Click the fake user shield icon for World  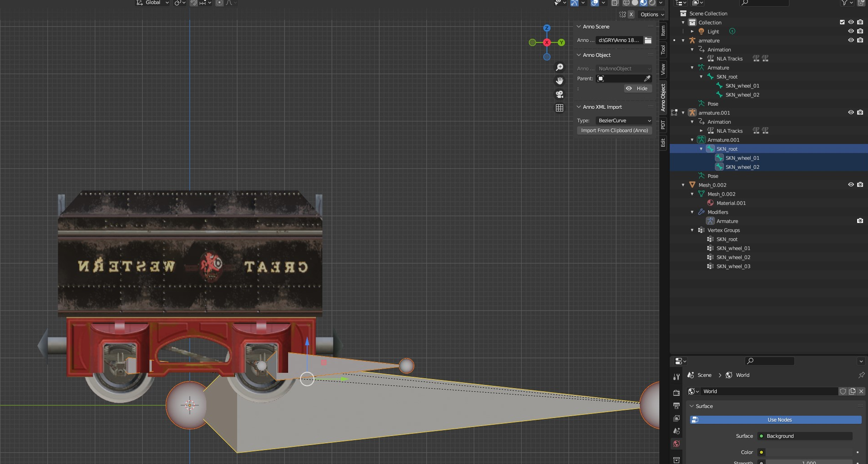pos(843,391)
